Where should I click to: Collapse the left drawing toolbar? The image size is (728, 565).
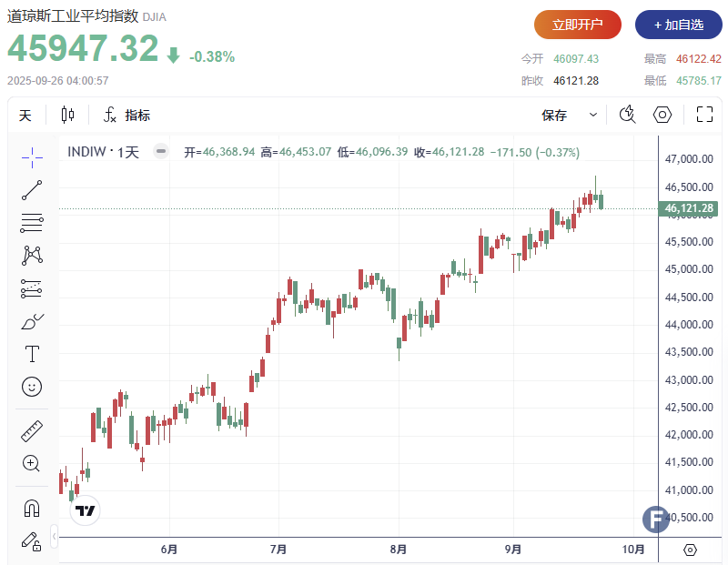55,537
